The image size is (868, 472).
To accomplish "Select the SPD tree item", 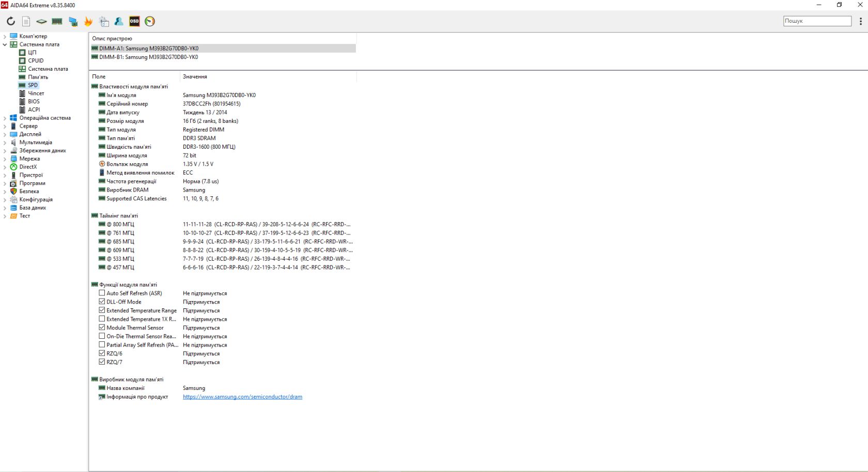I will [x=33, y=85].
